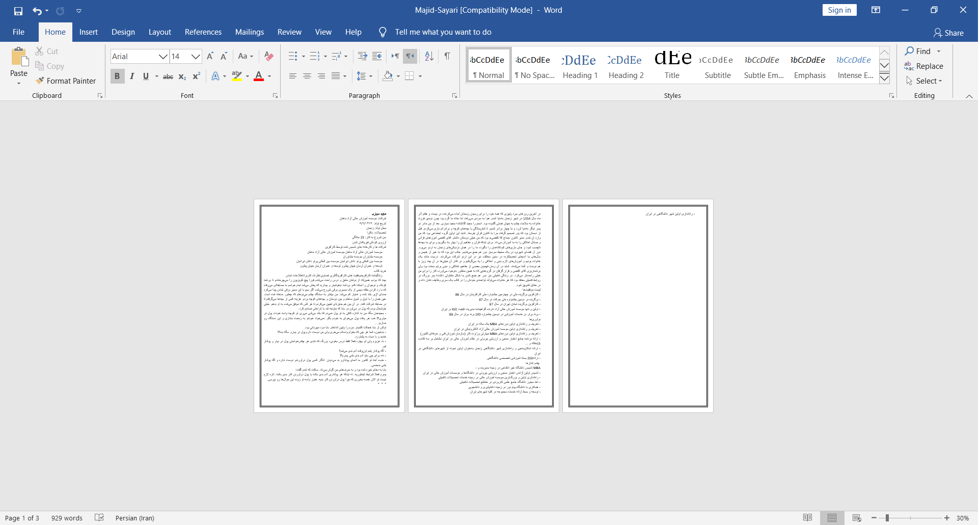Image resolution: width=980 pixels, height=525 pixels.
Task: Apply the Normal style
Action: pyautogui.click(x=488, y=65)
